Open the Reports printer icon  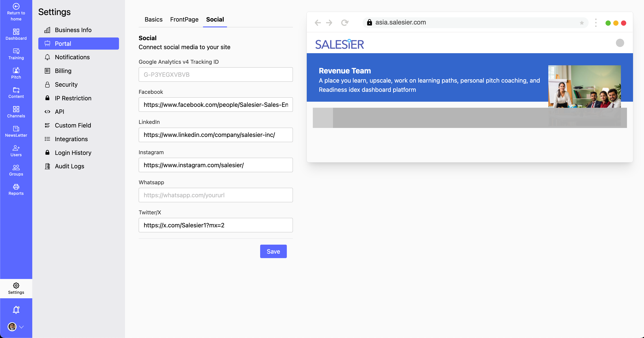click(16, 187)
